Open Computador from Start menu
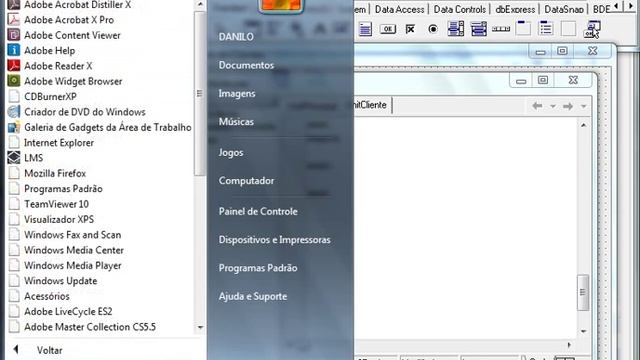Viewport: 640px width, 360px height. [x=246, y=180]
